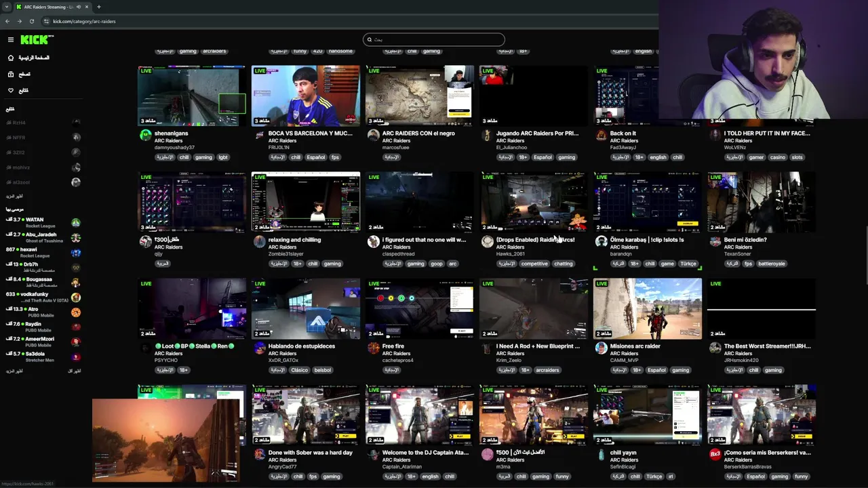
Task: Open the tab search dropdown arrow
Action: [x=6, y=7]
